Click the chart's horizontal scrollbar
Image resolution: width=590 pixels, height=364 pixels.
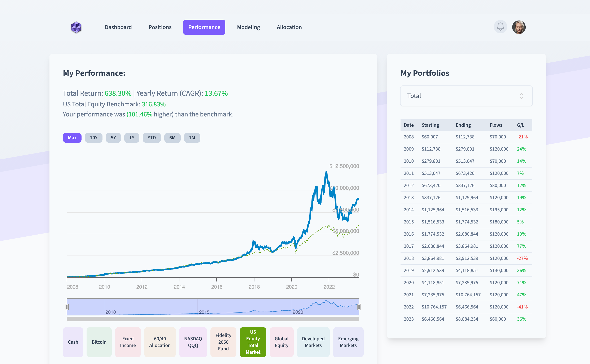213,319
